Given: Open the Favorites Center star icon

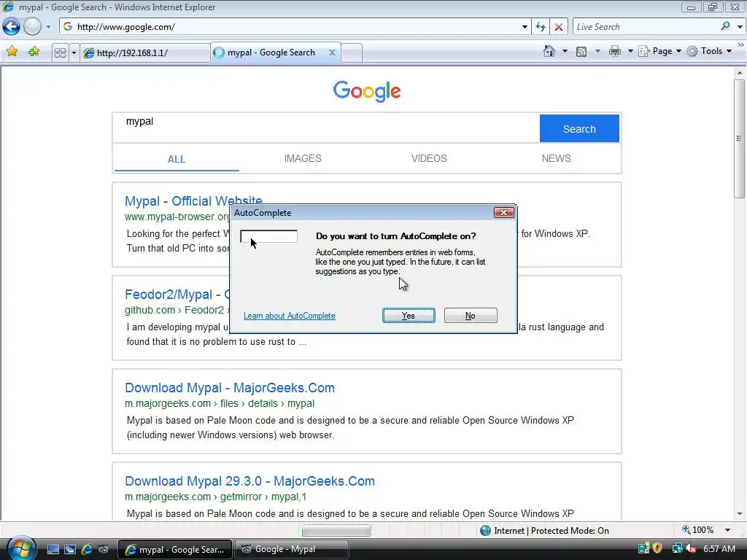Looking at the screenshot, I should pos(12,52).
